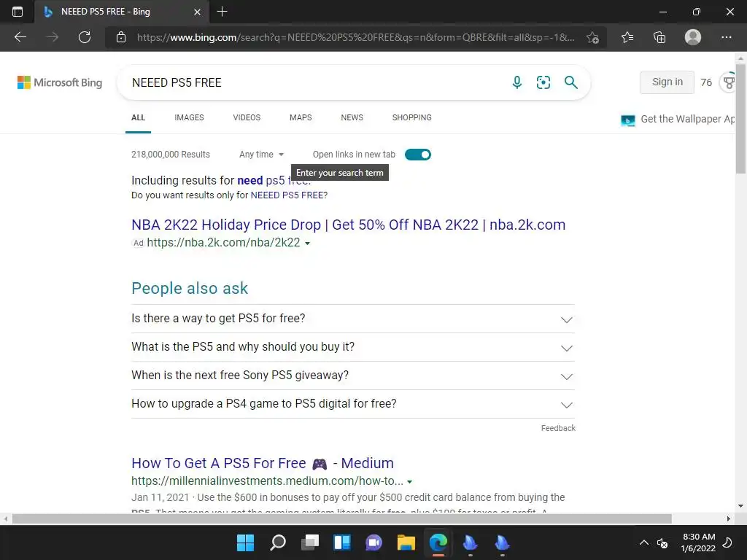Open "How To Get A PS5 For Free" Medium result
Viewport: 747px width, 560px height.
(263, 463)
